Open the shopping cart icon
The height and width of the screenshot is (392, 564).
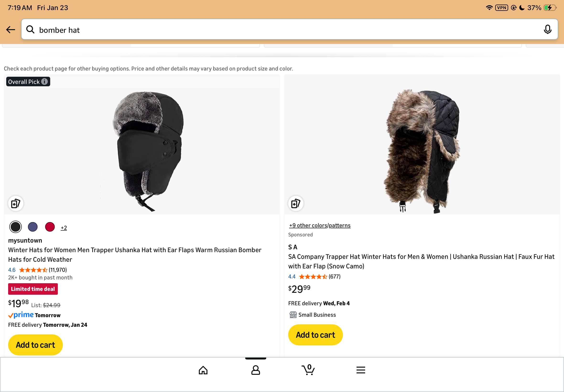[x=308, y=369]
